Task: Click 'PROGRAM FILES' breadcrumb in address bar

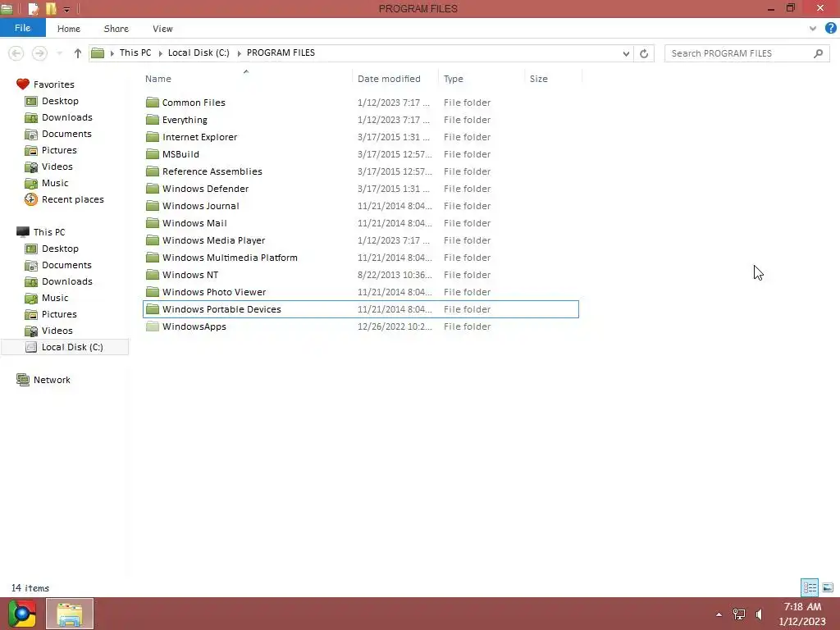Action: coord(281,52)
